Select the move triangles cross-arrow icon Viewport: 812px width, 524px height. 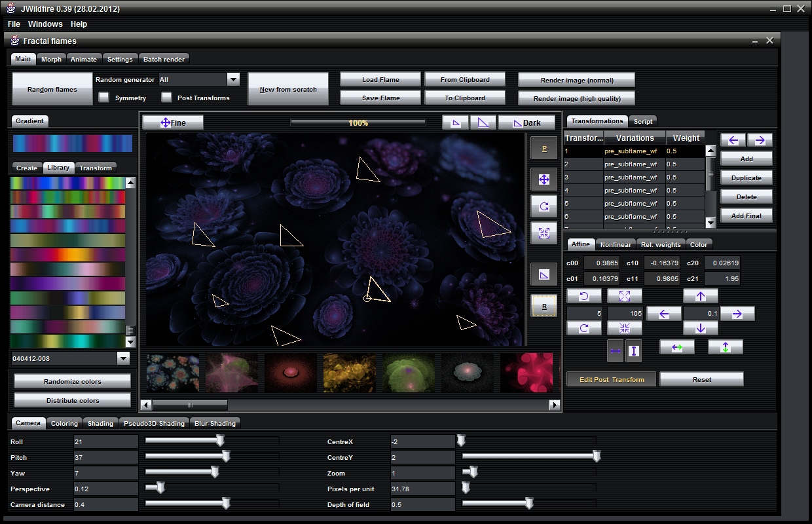pyautogui.click(x=544, y=179)
